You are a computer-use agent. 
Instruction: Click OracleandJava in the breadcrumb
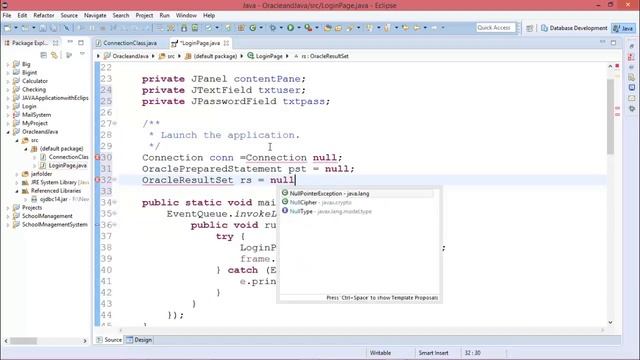pyautogui.click(x=130, y=56)
